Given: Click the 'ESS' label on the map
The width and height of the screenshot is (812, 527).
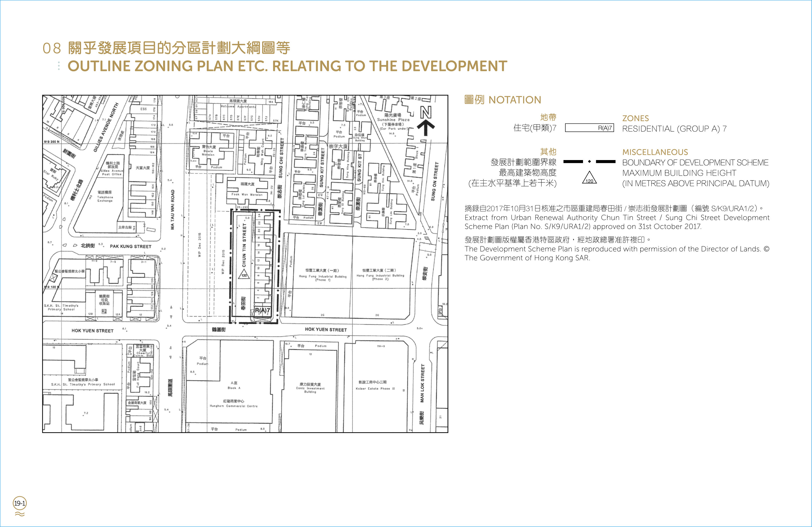Looking at the screenshot, I should pos(143,109).
